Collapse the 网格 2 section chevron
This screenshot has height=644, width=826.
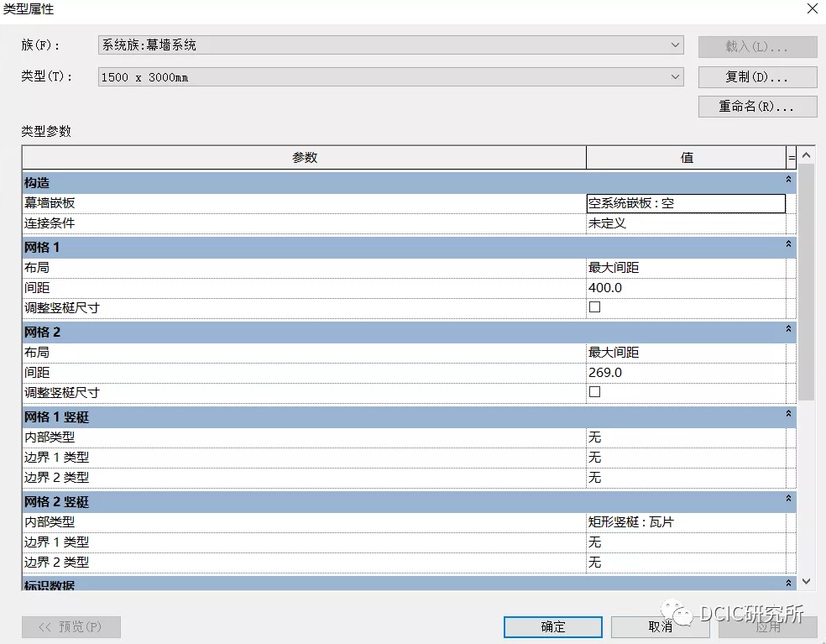[x=788, y=329]
